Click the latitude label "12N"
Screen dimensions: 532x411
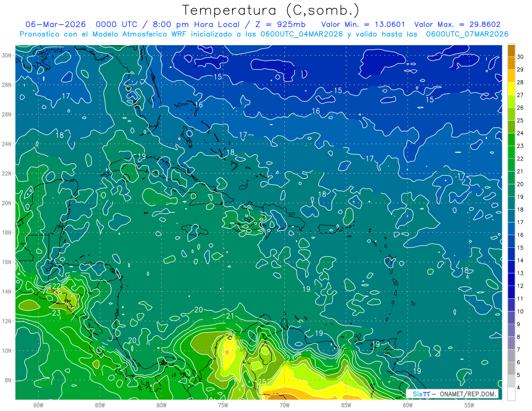(7, 321)
